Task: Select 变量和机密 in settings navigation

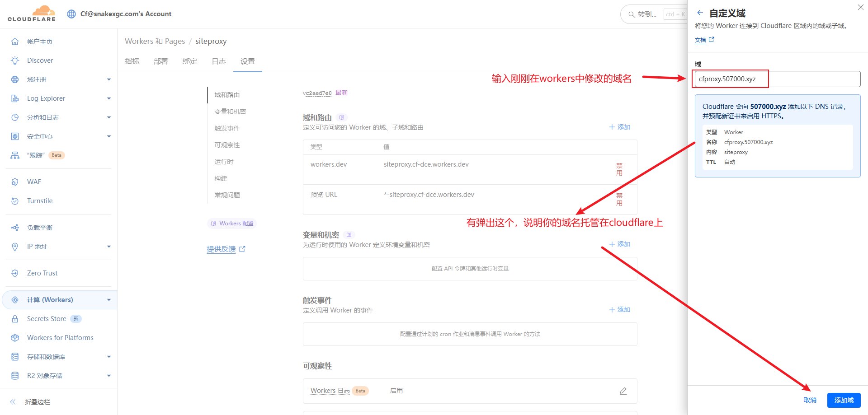Action: tap(230, 112)
